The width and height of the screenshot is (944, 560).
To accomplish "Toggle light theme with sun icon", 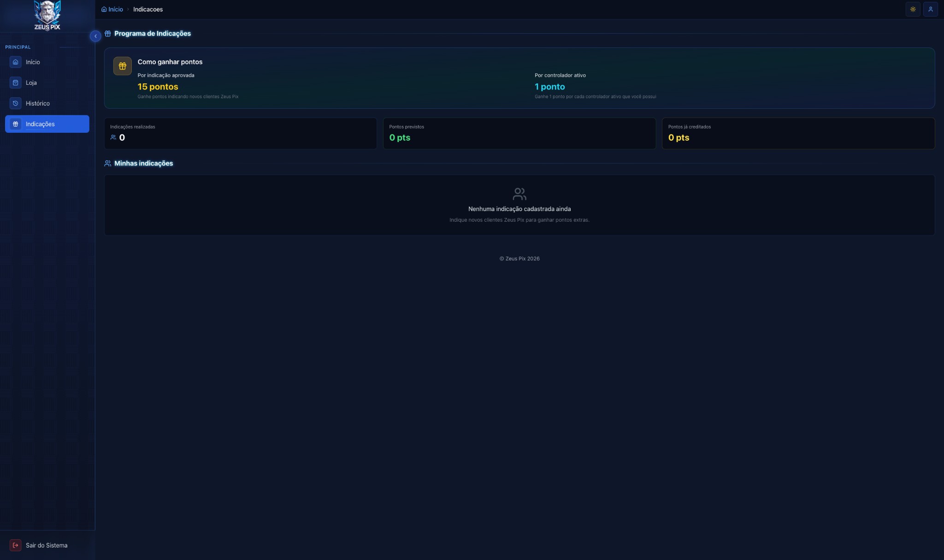I will pyautogui.click(x=913, y=9).
